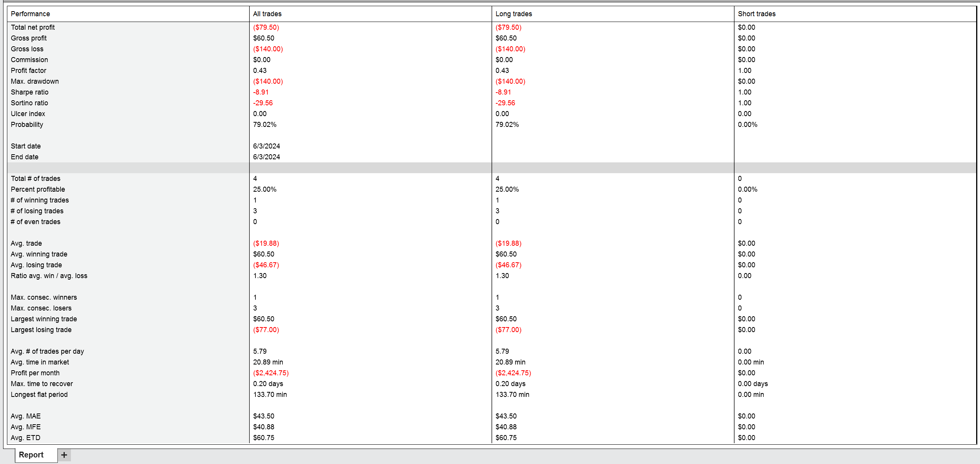Click All trades Avg. MAE $43.50
Screen dimensions: 980x464
pos(264,416)
